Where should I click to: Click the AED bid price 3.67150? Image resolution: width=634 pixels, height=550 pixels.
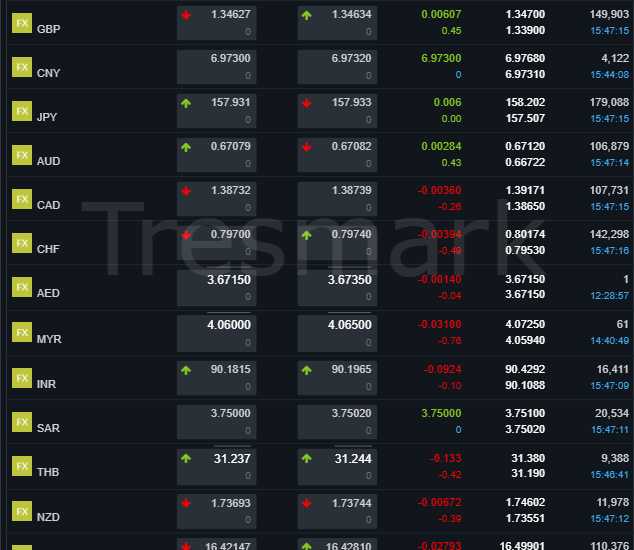[229, 280]
